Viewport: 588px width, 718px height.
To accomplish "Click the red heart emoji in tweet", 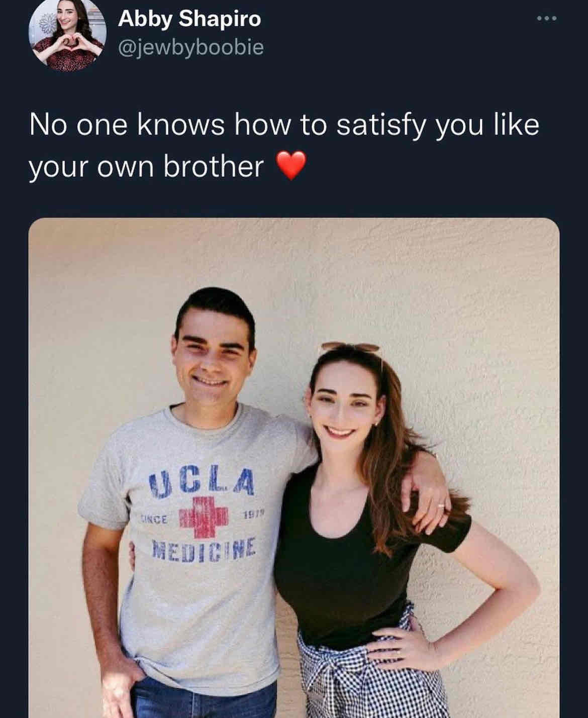I will click(x=292, y=167).
